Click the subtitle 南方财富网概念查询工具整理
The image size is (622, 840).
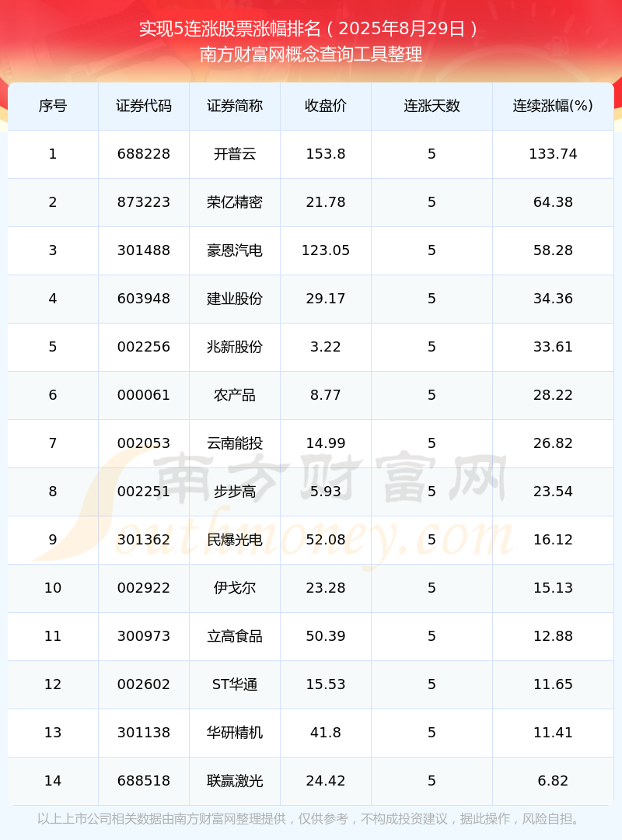tap(311, 54)
